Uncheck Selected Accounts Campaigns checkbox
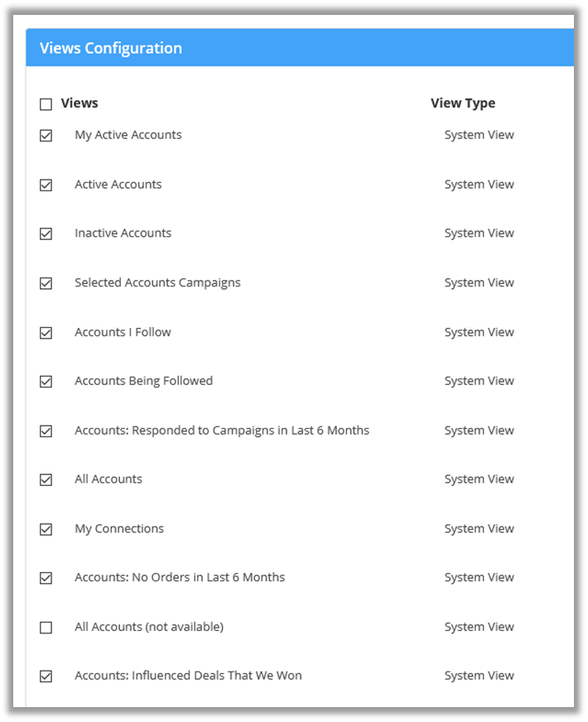The height and width of the screenshot is (722, 588). click(46, 283)
